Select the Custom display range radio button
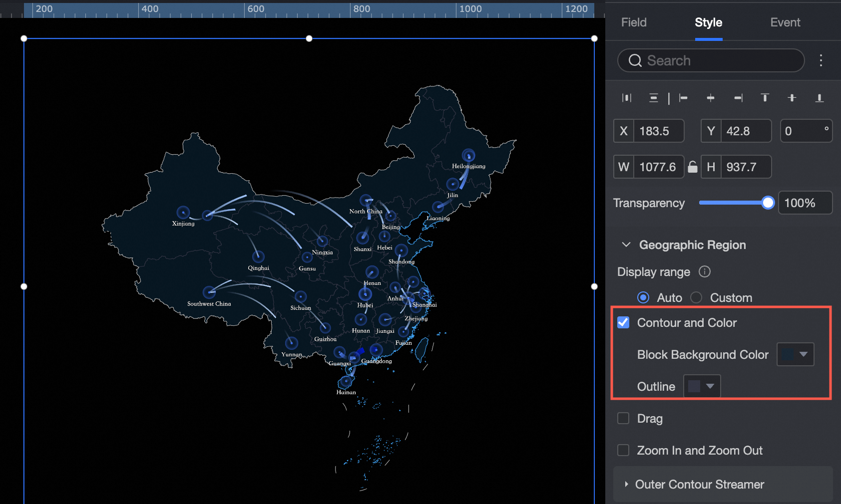 [696, 297]
